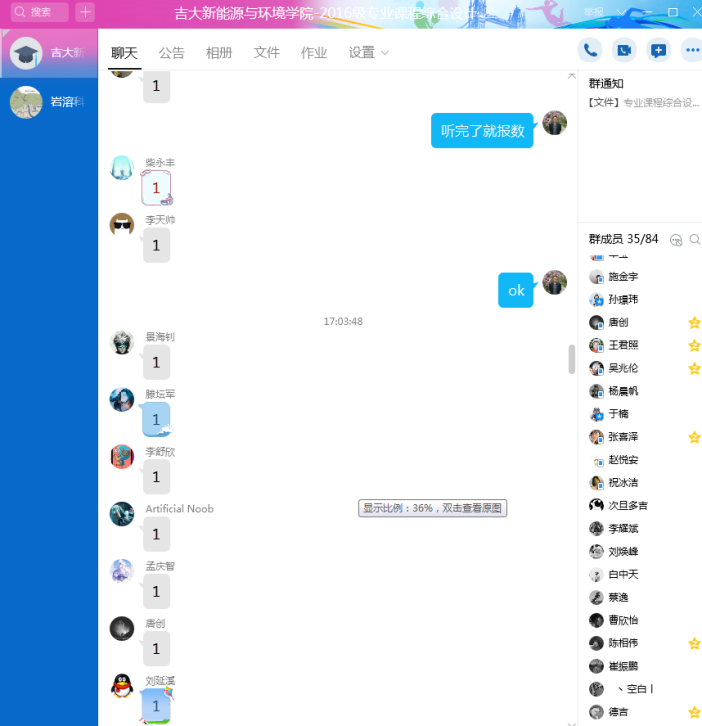
Task: Select the 作业 tab
Action: point(314,53)
